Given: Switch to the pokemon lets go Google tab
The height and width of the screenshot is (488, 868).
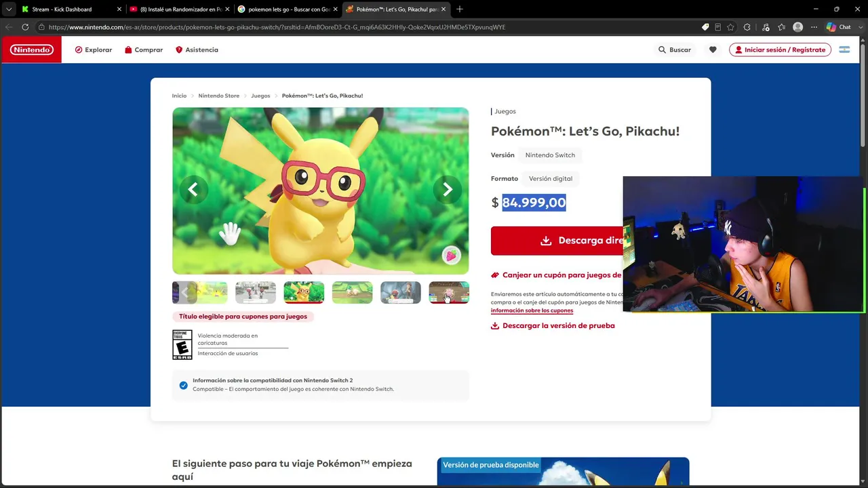Looking at the screenshot, I should (288, 9).
